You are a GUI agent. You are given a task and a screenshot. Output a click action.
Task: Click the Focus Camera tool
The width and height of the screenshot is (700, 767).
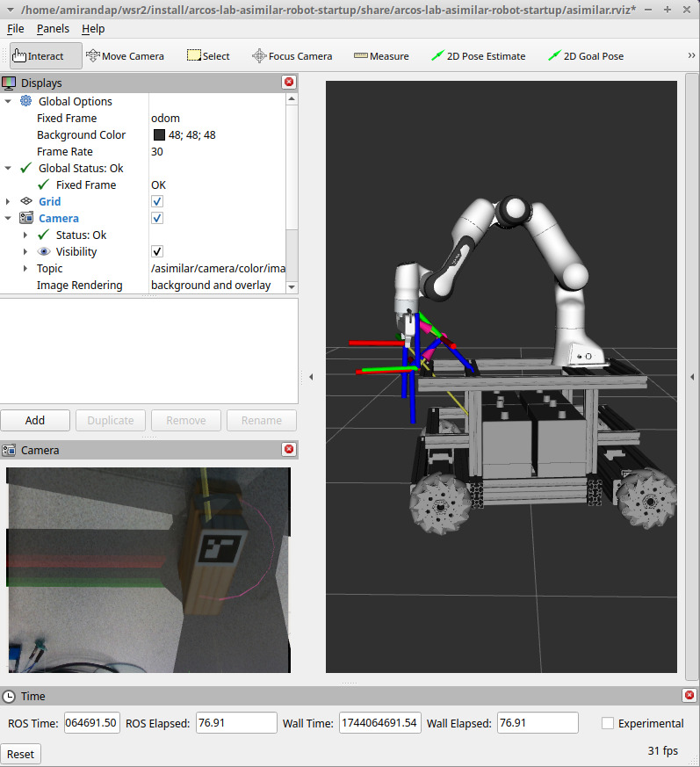coord(292,56)
